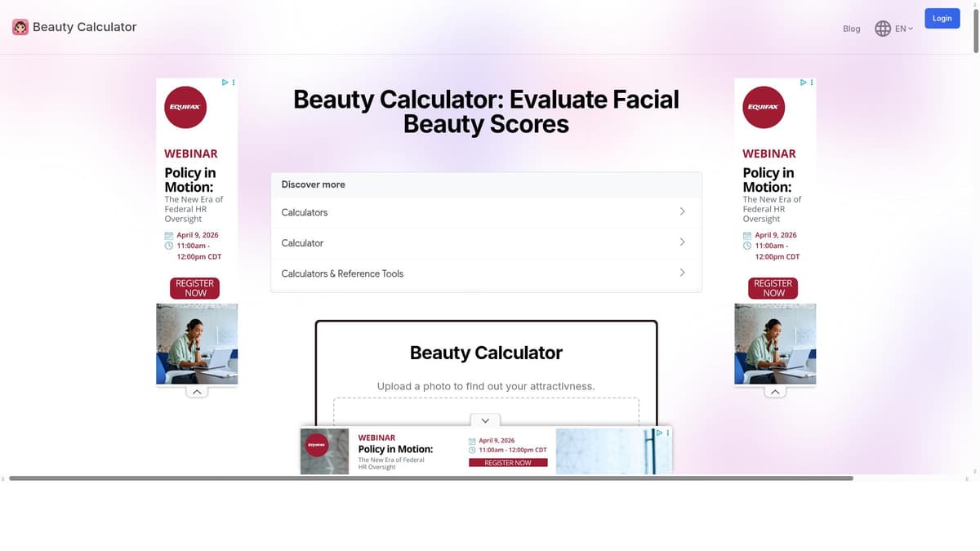Click the Equifax logo in left ad
This screenshot has width=980, height=551.
(x=185, y=107)
